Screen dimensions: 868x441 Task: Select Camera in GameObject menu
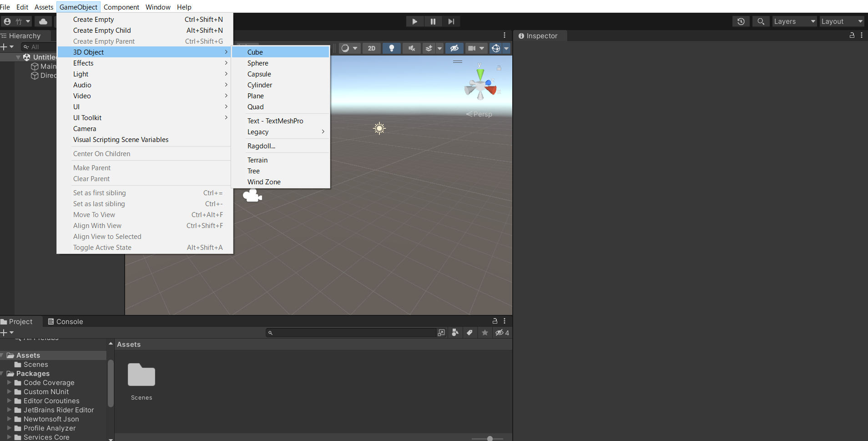click(145, 129)
